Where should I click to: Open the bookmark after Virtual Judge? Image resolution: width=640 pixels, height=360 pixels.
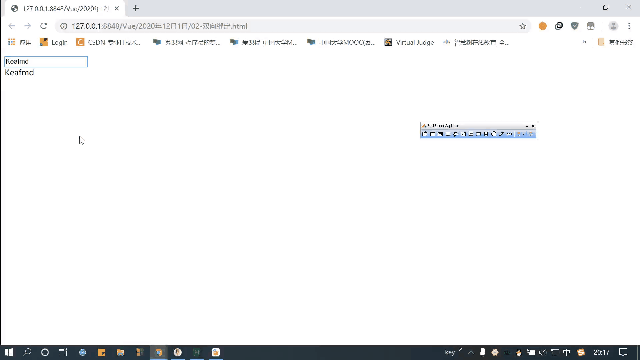tap(476, 42)
